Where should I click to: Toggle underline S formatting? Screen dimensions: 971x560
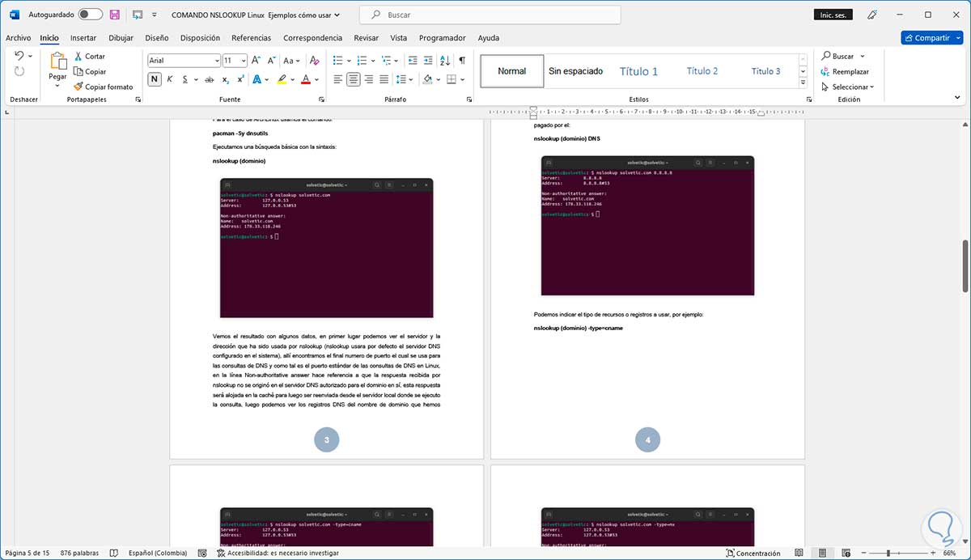pos(185,79)
